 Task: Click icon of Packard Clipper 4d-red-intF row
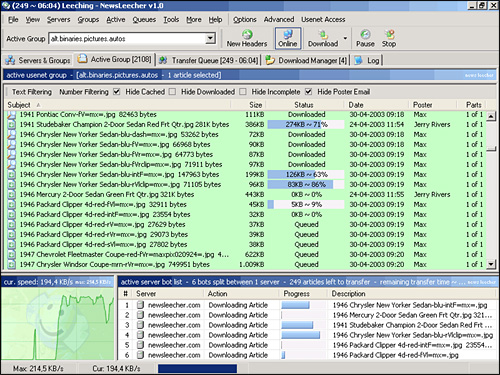click(x=12, y=215)
